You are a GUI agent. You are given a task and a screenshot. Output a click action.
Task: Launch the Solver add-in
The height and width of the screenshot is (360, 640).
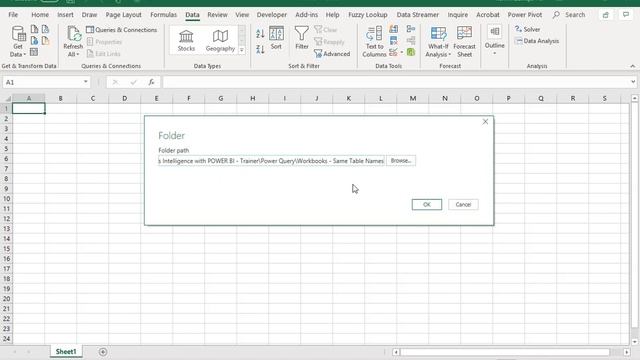[x=527, y=29]
